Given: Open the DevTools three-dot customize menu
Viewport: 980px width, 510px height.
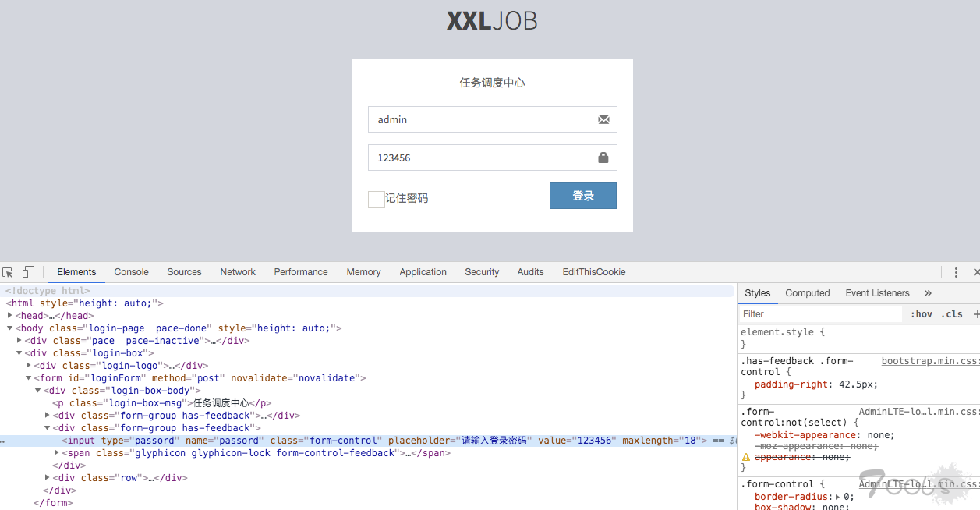Looking at the screenshot, I should tap(956, 272).
